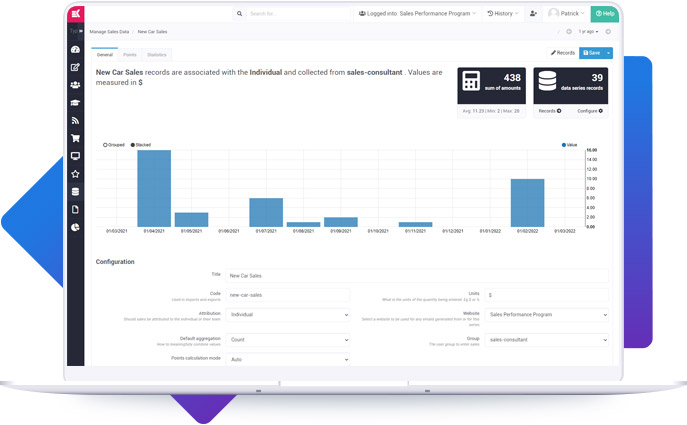Click the green Help button
Viewport: 687px width, 425px height.
pyautogui.click(x=604, y=14)
